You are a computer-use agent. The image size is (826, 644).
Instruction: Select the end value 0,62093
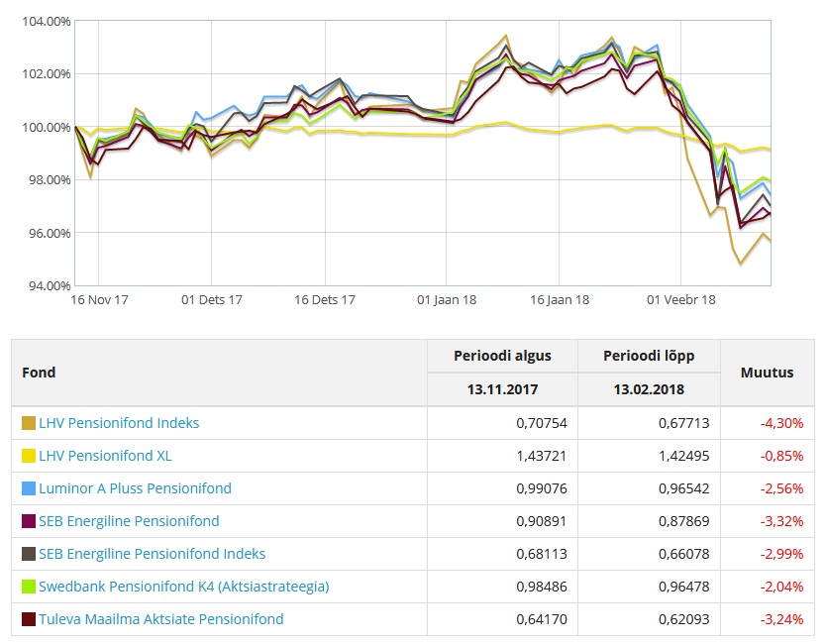coord(683,619)
